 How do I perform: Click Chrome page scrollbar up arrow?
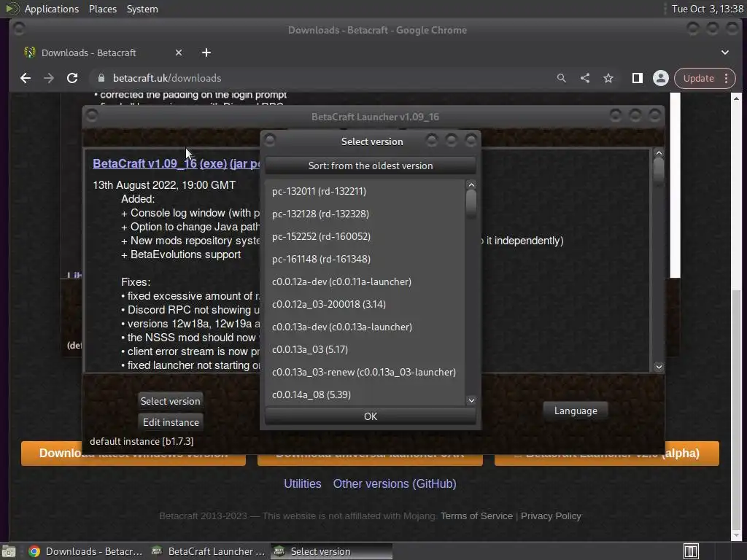[x=737, y=98]
